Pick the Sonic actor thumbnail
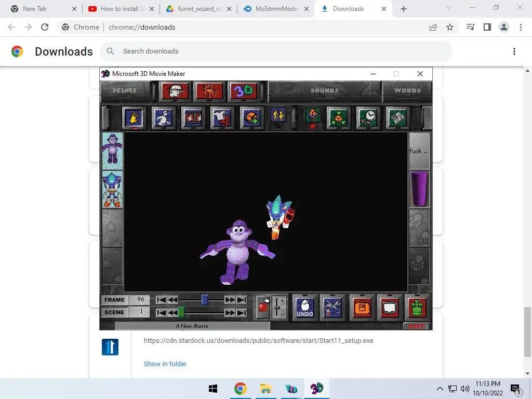Image resolution: width=532 pixels, height=399 pixels. (112, 189)
